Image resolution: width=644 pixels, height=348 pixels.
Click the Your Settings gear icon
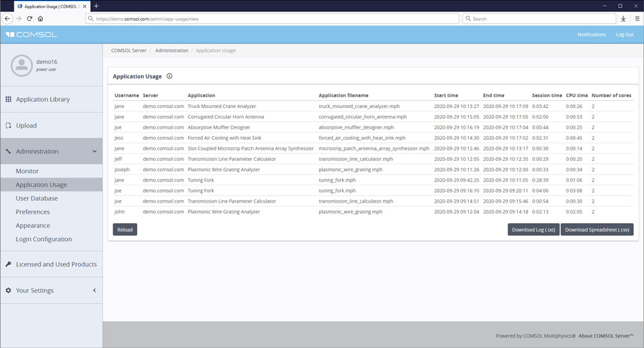click(x=8, y=291)
